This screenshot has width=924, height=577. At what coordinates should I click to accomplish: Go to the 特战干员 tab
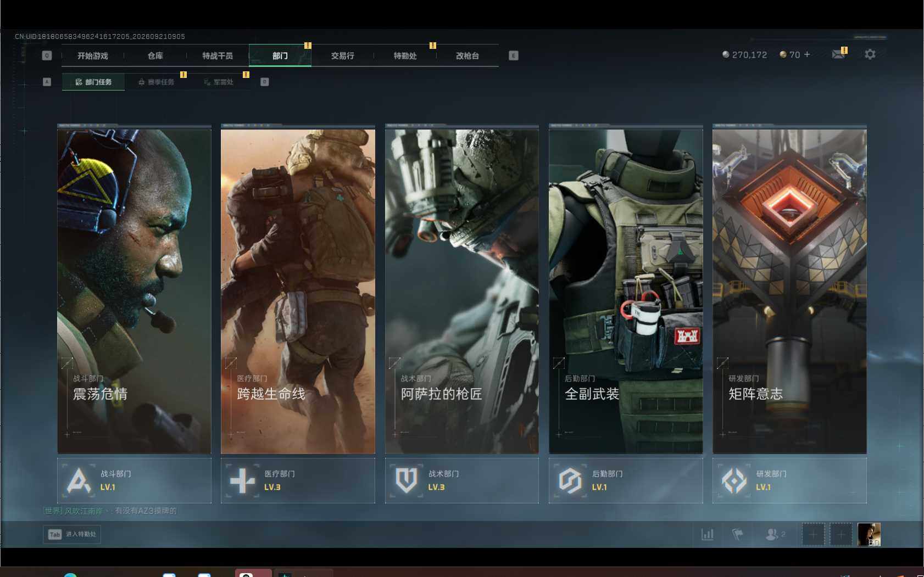[x=218, y=55]
